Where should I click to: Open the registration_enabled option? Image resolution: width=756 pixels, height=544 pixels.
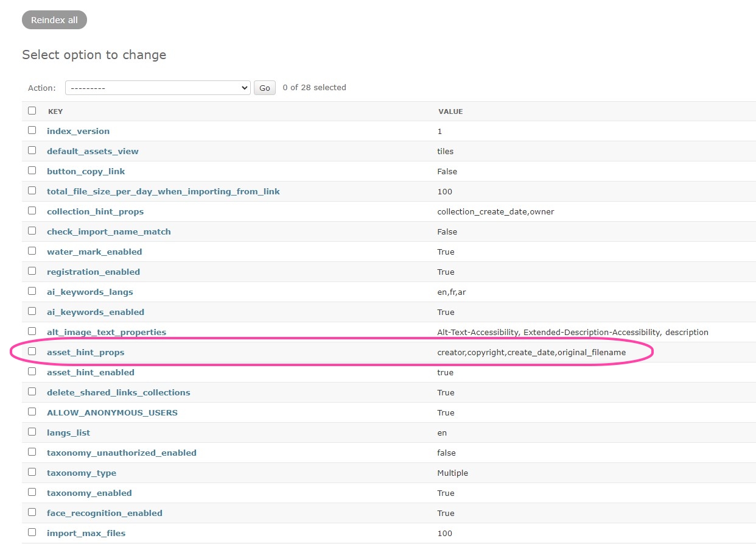point(93,272)
